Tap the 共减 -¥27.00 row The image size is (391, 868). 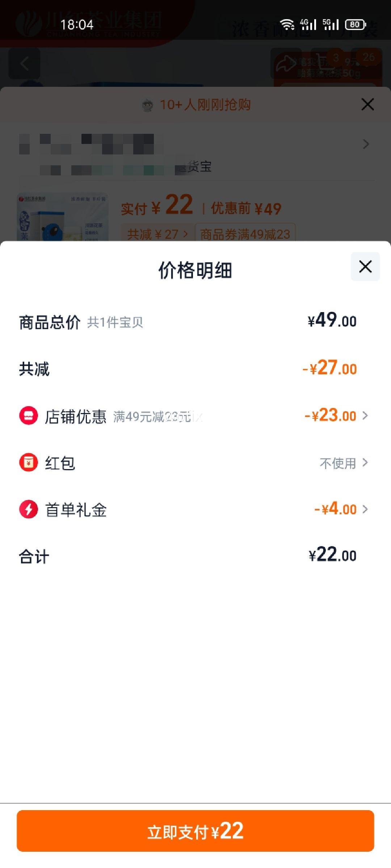point(195,369)
